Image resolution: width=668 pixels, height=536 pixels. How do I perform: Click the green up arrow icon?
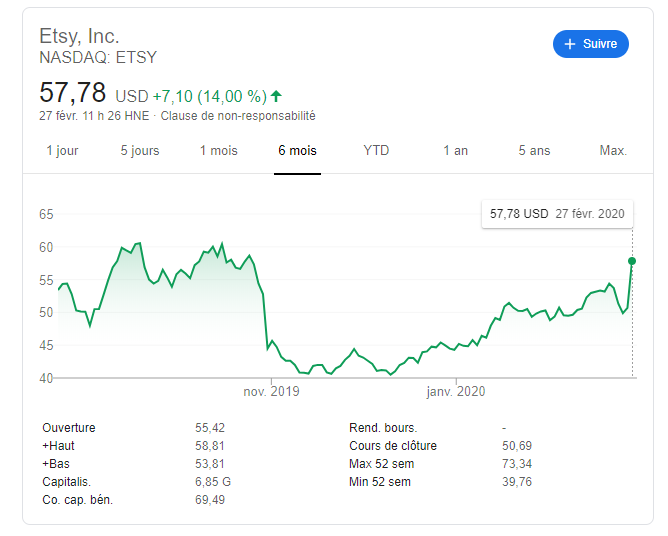coord(276,96)
